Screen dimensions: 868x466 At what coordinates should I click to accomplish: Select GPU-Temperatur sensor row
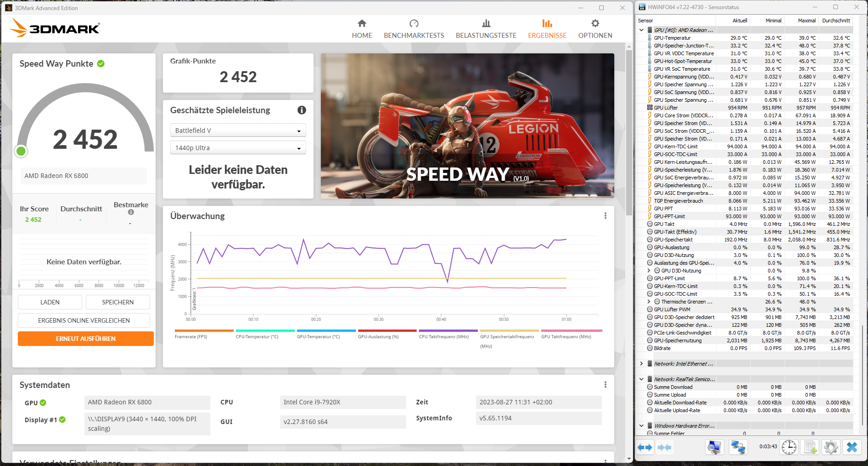(x=744, y=38)
